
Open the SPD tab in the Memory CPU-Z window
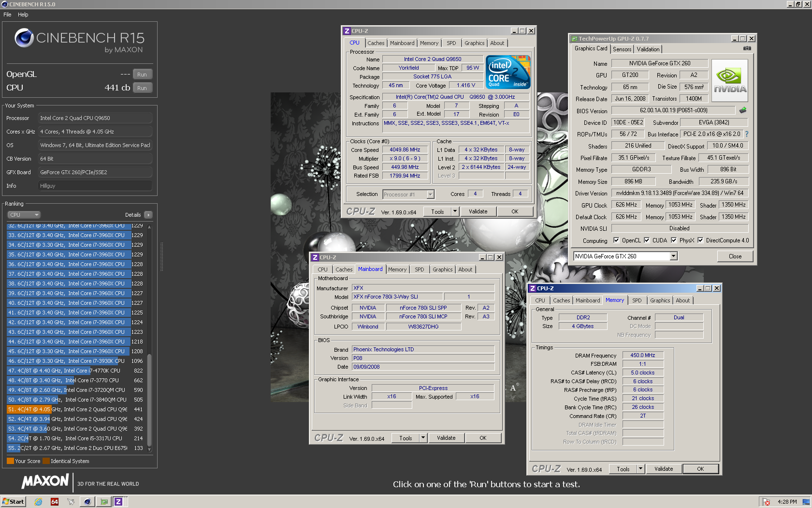pyautogui.click(x=637, y=300)
